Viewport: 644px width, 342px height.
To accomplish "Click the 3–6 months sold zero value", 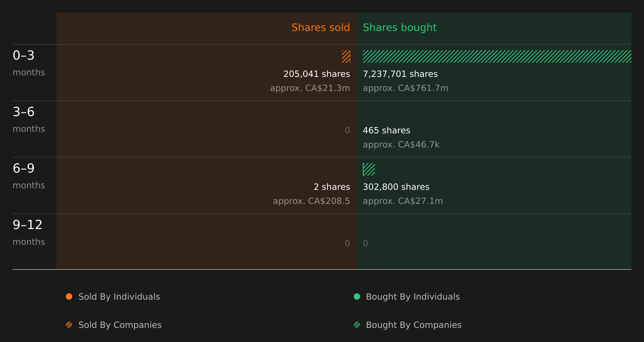I will (347, 131).
